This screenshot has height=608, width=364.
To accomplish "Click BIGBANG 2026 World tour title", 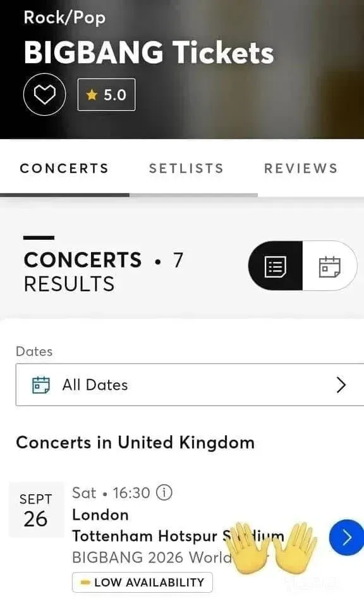I will pyautogui.click(x=152, y=557).
